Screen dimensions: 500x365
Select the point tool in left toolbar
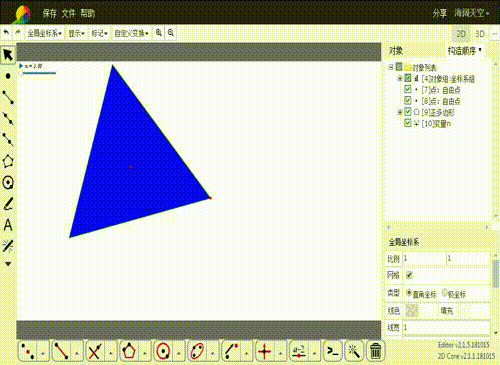tap(8, 76)
